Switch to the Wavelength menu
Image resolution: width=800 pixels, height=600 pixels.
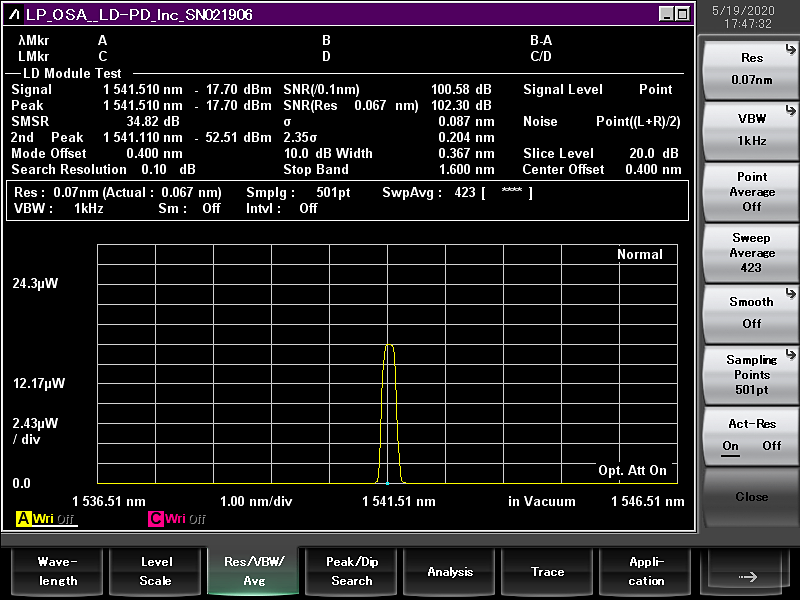click(x=56, y=571)
